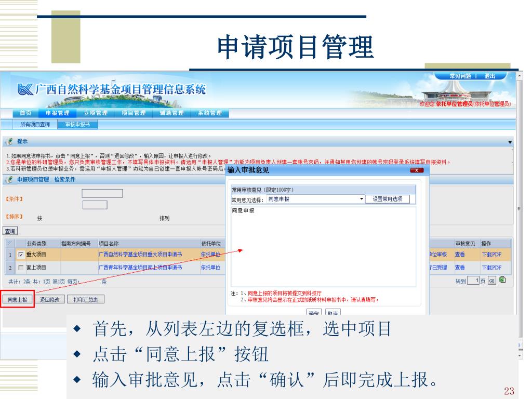Switch to the 所有项目查询 tab
This screenshot has height=399, width=532.
click(35, 125)
